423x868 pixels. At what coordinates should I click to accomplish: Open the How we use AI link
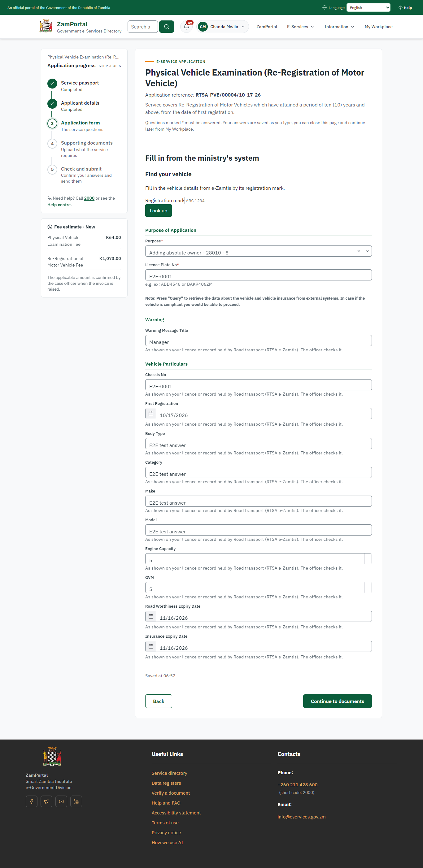point(167,842)
